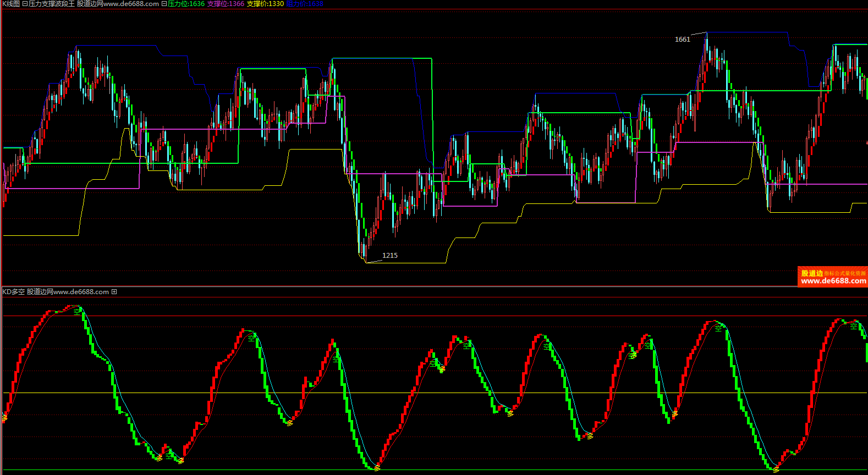Click the yellow 支撑价:1330 readout
Image resolution: width=868 pixels, height=475 pixels.
265,4
